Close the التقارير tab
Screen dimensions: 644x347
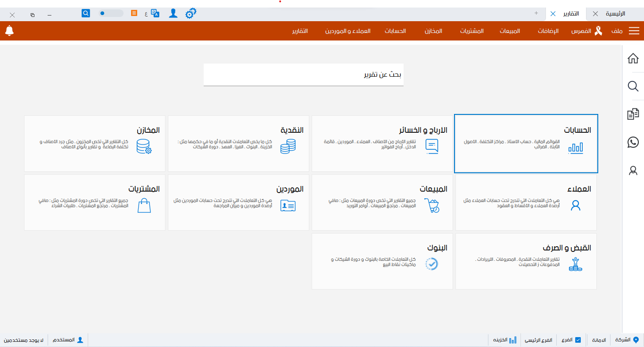point(553,14)
